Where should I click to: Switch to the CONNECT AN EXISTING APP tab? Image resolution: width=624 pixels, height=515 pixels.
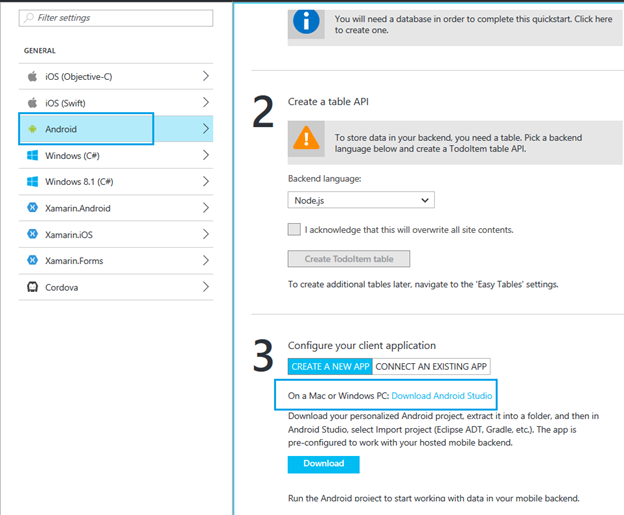pyautogui.click(x=431, y=367)
